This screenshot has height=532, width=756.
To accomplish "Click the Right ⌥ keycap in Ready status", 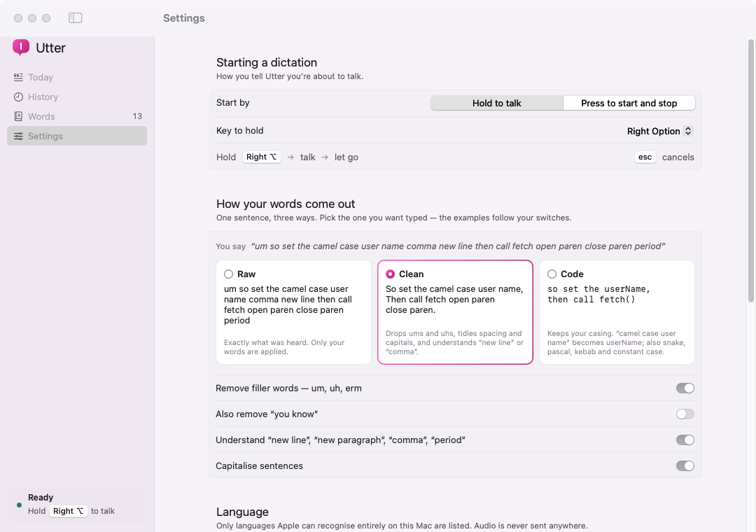I will coord(69,511).
